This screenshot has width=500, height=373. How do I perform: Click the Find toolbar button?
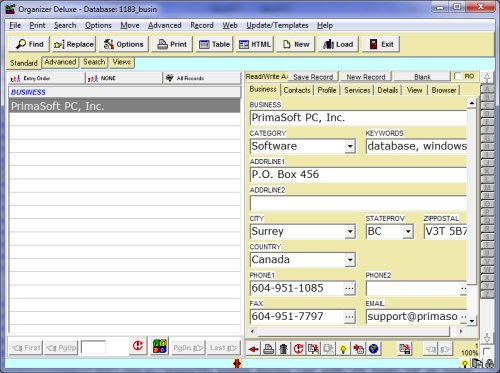coord(29,44)
